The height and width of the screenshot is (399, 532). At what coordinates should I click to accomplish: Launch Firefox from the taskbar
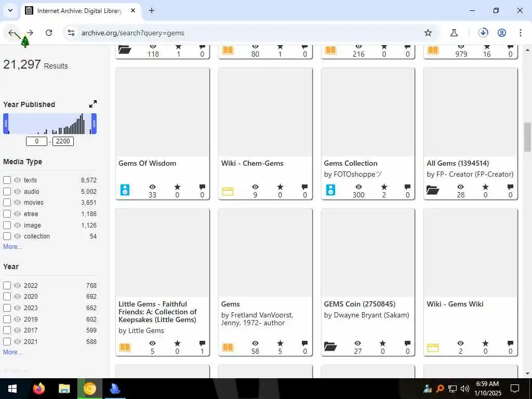(x=38, y=389)
